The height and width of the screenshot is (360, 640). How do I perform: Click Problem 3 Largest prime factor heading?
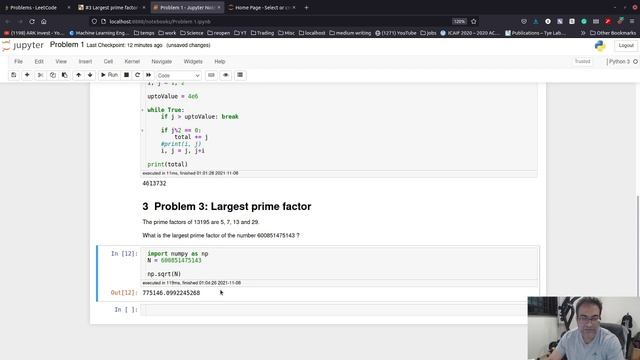point(227,207)
